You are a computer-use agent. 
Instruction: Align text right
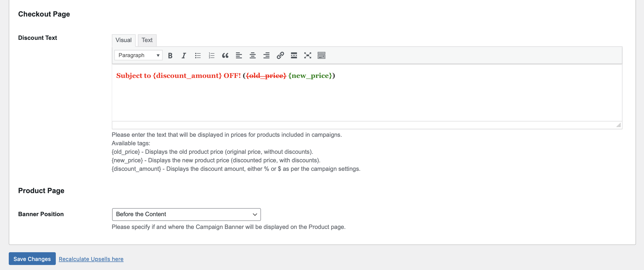click(x=266, y=55)
